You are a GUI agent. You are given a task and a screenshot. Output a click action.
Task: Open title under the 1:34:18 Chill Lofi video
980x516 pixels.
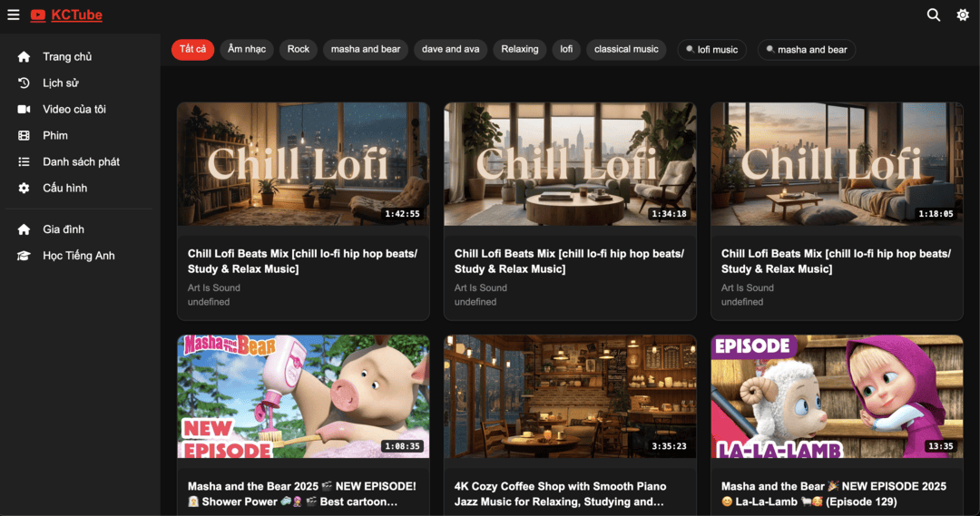point(569,261)
